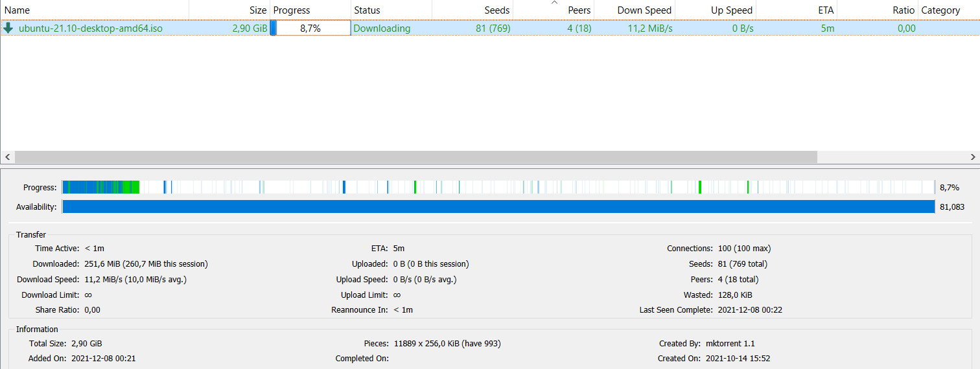Screen dimensions: 980x369
Task: Click the Share Ratio value 0,00
Action: pyautogui.click(x=92, y=310)
